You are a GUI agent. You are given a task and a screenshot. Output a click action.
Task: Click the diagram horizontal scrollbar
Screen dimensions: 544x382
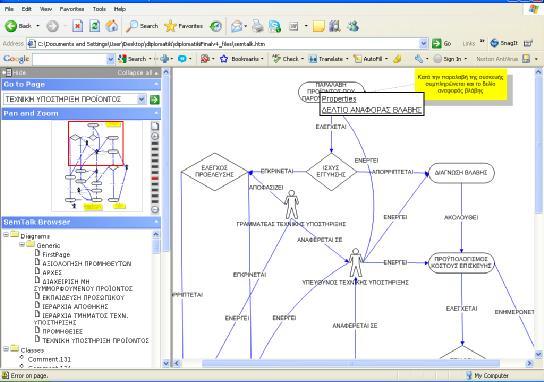pos(350,363)
